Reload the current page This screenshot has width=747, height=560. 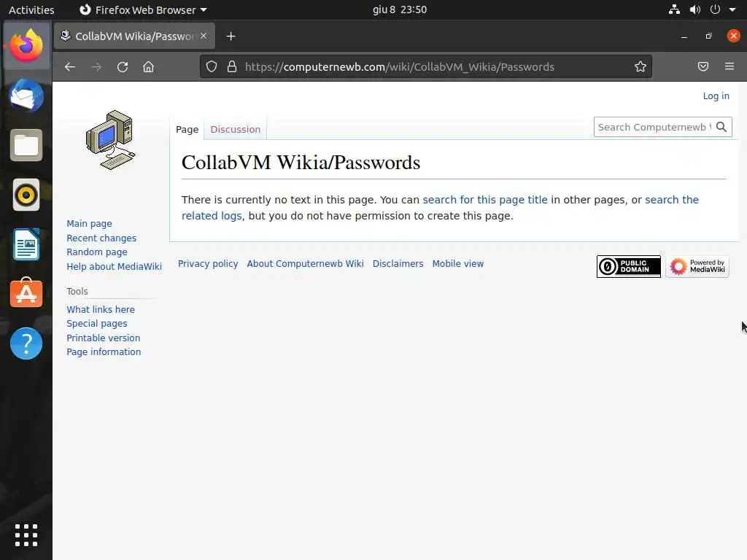click(123, 67)
